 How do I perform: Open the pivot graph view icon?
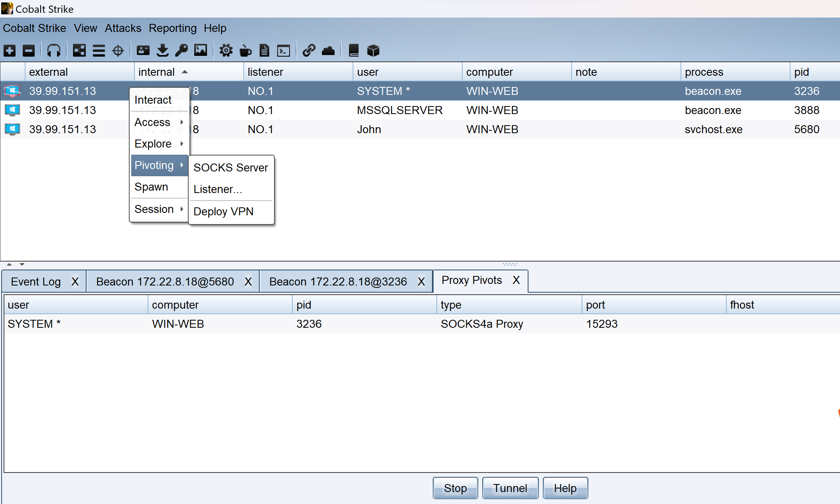(x=79, y=51)
